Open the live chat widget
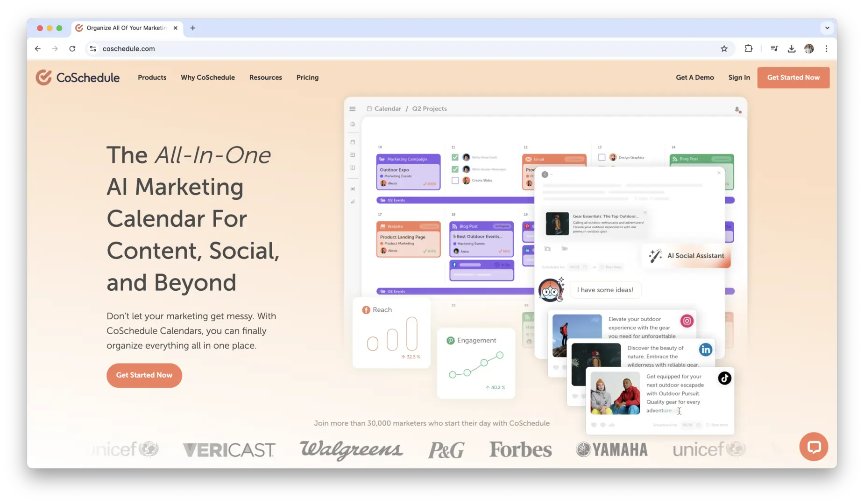Viewport: 864px width, 504px height. 814,447
